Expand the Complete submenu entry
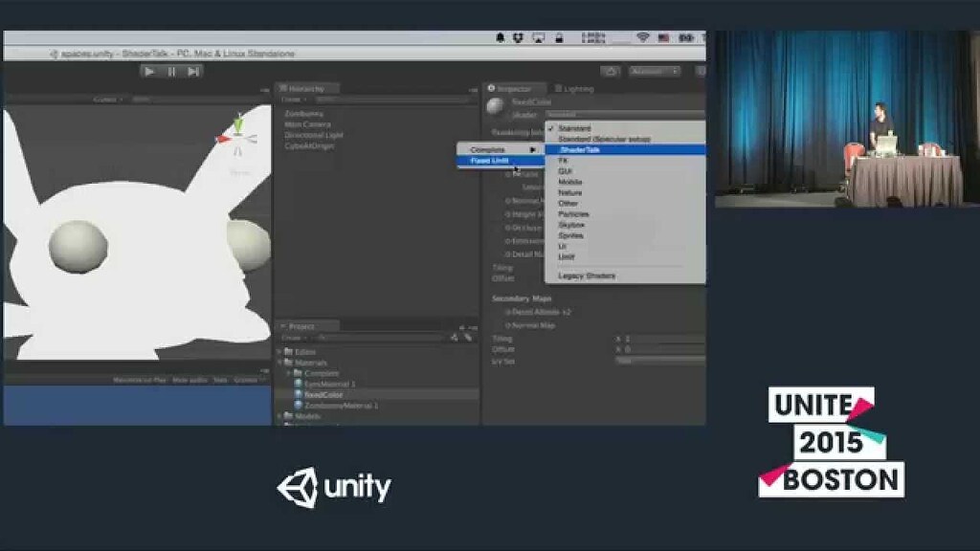This screenshot has height=551, width=980. [x=500, y=150]
